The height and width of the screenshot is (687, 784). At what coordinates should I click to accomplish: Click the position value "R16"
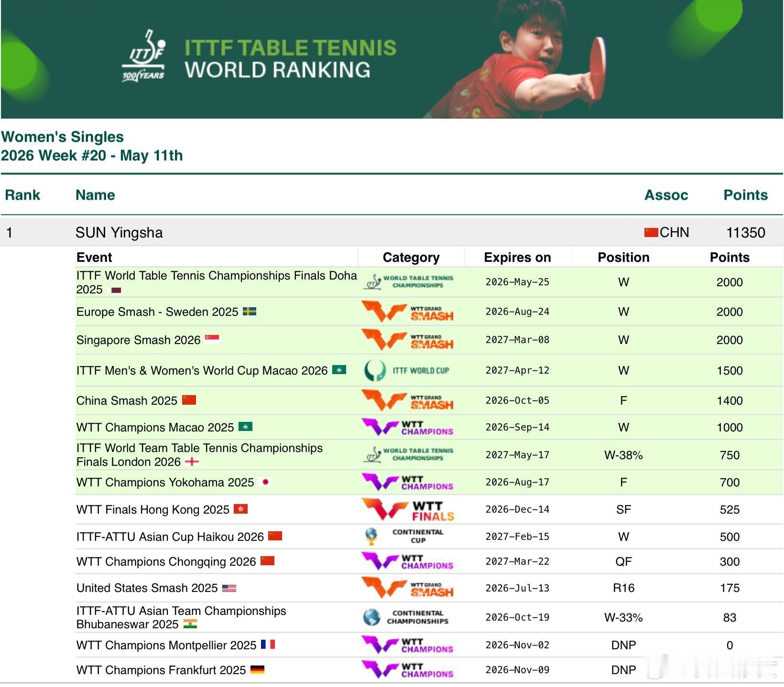623,588
